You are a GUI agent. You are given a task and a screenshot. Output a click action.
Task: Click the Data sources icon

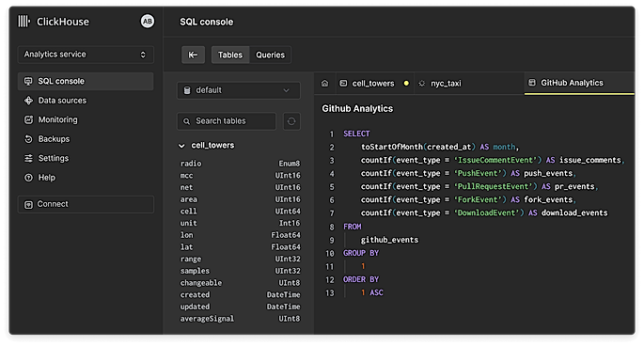pos(28,101)
